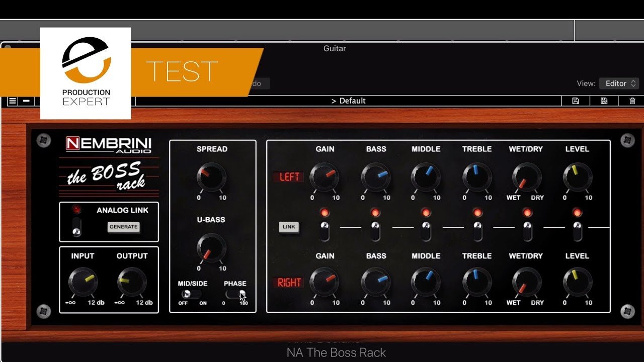Flip the Wet/Dry channel link switch
644x362 pixels.
click(x=527, y=231)
